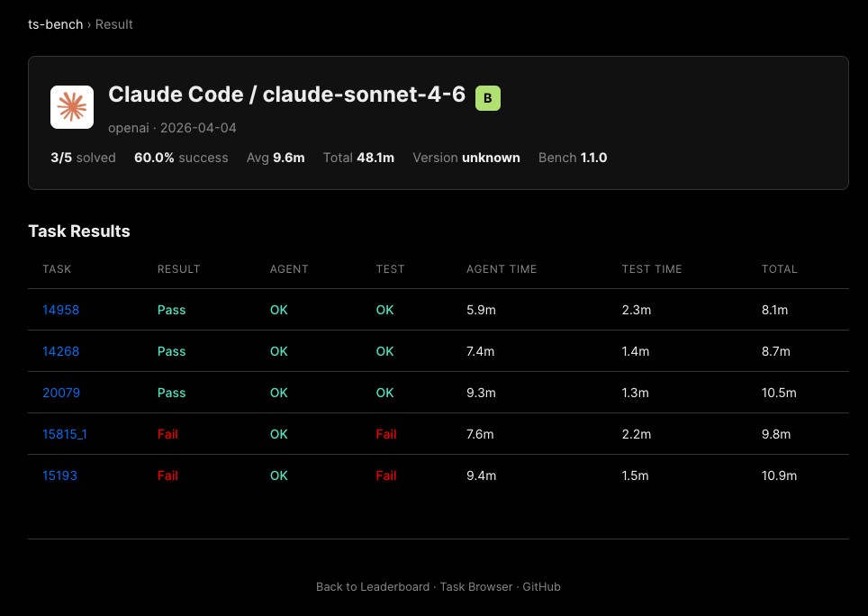Click the AGENT TIME column header
Viewport: 868px width, 616px height.
pos(502,269)
